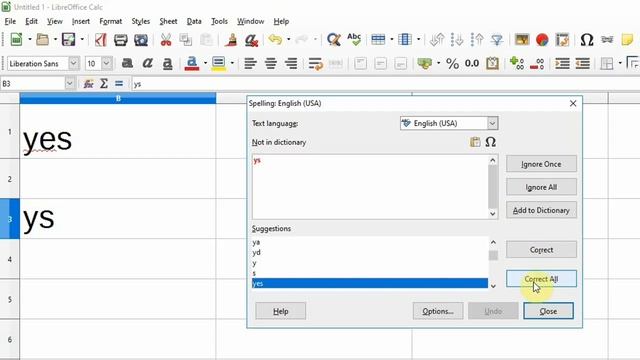Clear direct formatting
Screen dimensions: 640x360
point(251,40)
